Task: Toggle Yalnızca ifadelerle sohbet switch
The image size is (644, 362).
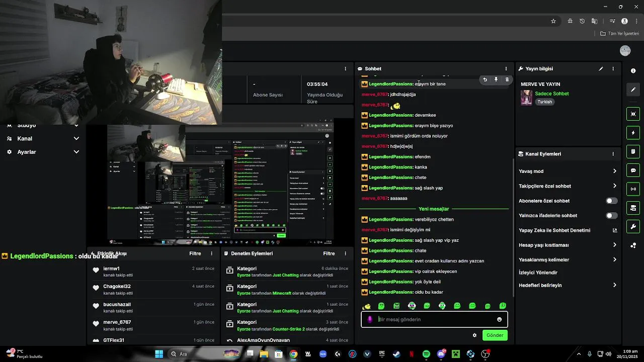Action: click(611, 215)
